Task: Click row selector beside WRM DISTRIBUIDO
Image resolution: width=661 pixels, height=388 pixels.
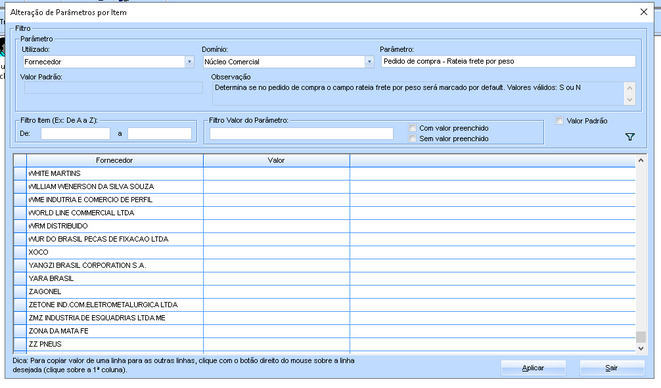Action: pos(20,226)
